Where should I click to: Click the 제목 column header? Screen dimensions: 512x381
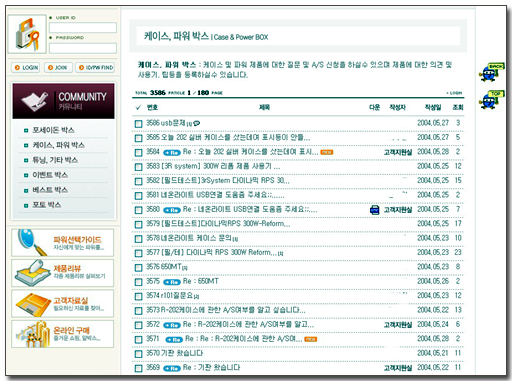point(264,107)
